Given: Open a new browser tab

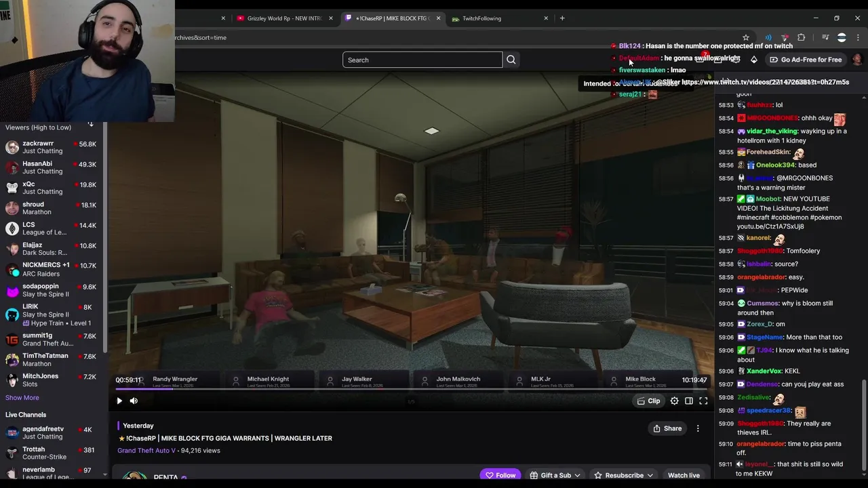Looking at the screenshot, I should pos(562,18).
